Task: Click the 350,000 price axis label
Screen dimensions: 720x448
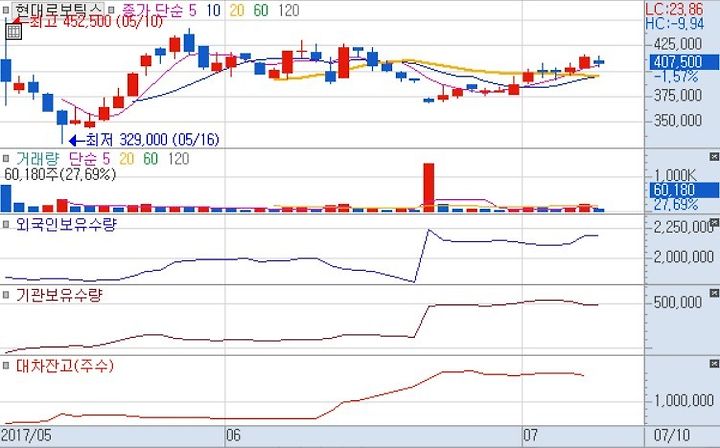Action: (x=678, y=121)
